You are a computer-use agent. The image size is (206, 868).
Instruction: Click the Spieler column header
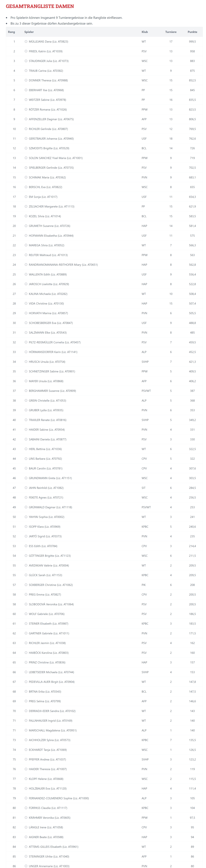pos(29,32)
